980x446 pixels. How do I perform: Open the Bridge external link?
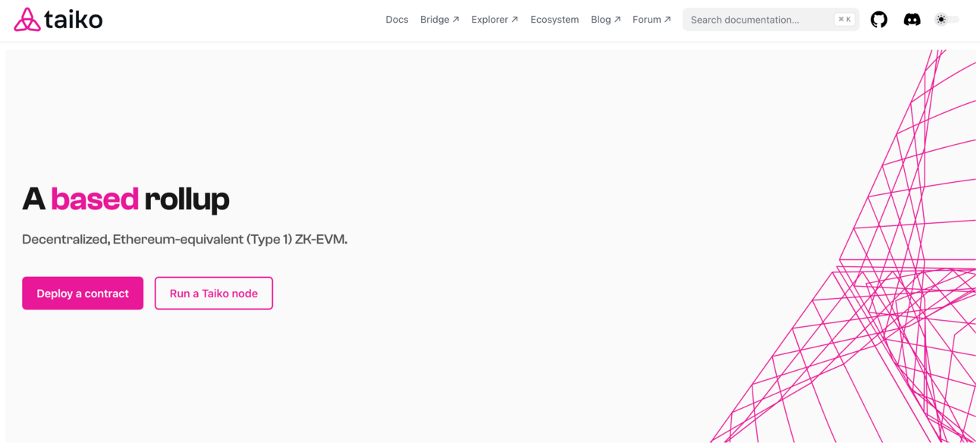tap(440, 20)
